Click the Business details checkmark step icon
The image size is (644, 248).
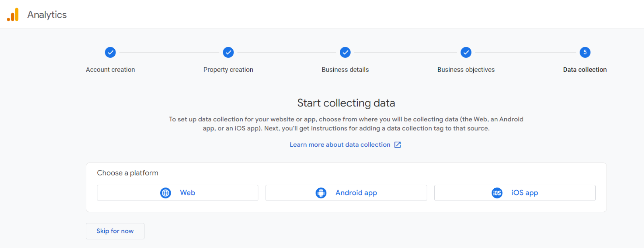[x=345, y=52]
